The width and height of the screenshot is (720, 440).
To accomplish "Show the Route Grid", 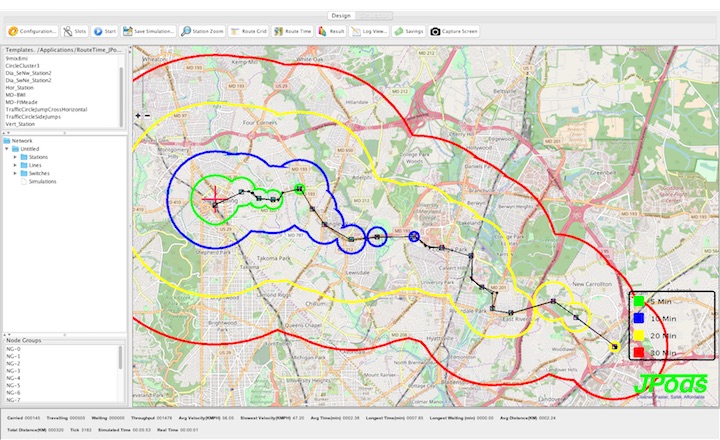I will click(x=249, y=31).
